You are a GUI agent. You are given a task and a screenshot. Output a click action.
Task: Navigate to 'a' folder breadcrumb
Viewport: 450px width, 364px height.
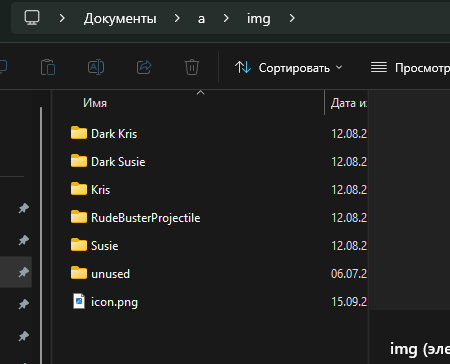coord(201,19)
